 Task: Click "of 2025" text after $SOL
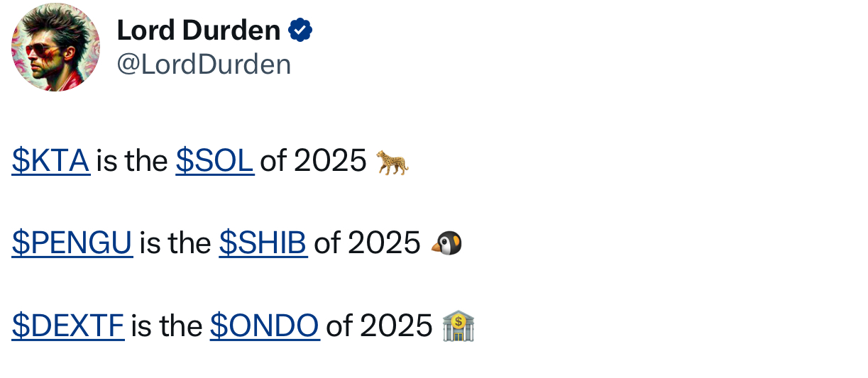(313, 162)
